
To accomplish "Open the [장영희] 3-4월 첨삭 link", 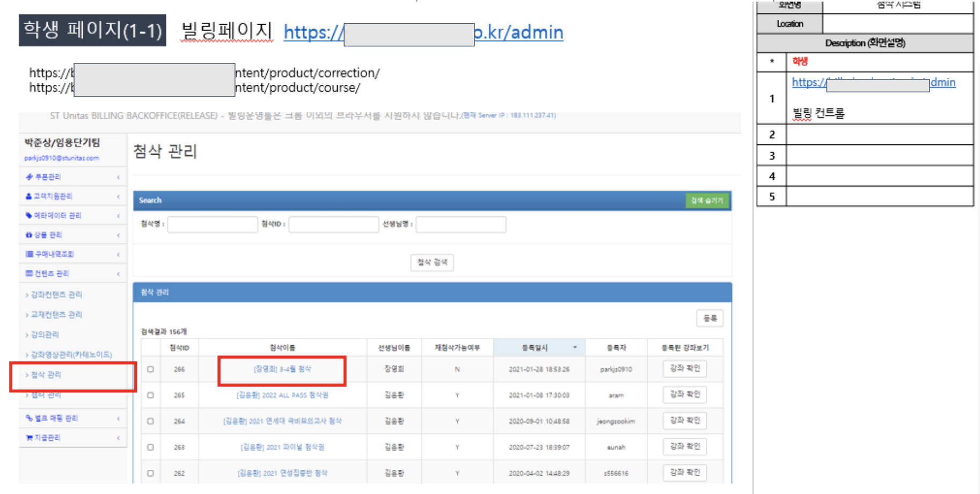I will (x=282, y=369).
